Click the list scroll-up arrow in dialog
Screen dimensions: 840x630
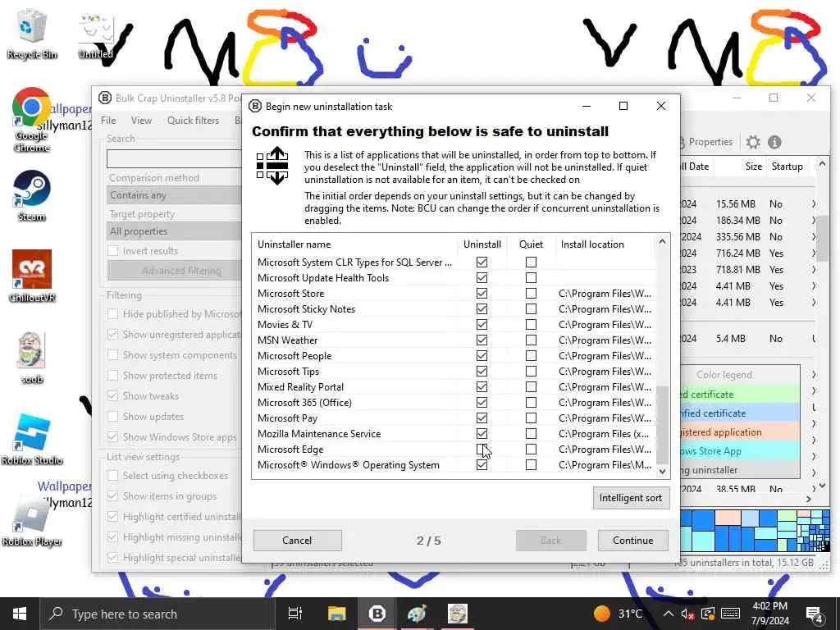click(x=663, y=241)
